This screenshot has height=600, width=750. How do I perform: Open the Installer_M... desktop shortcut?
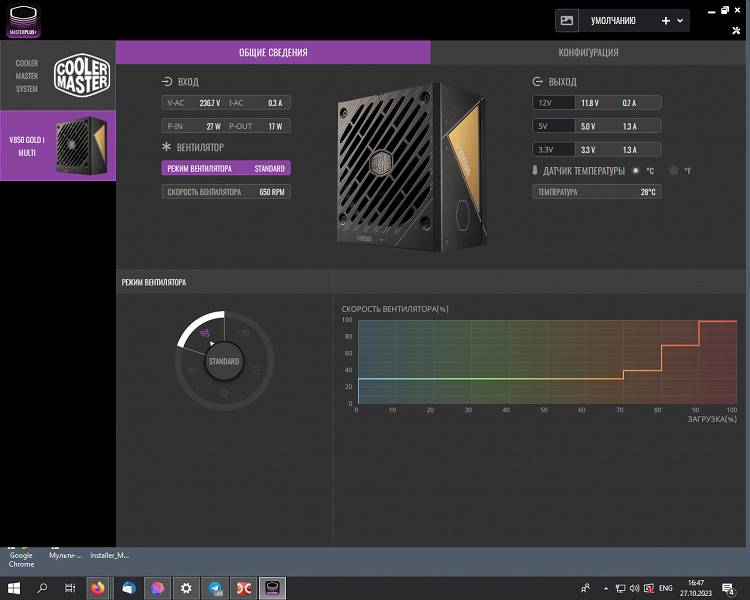[x=110, y=554]
